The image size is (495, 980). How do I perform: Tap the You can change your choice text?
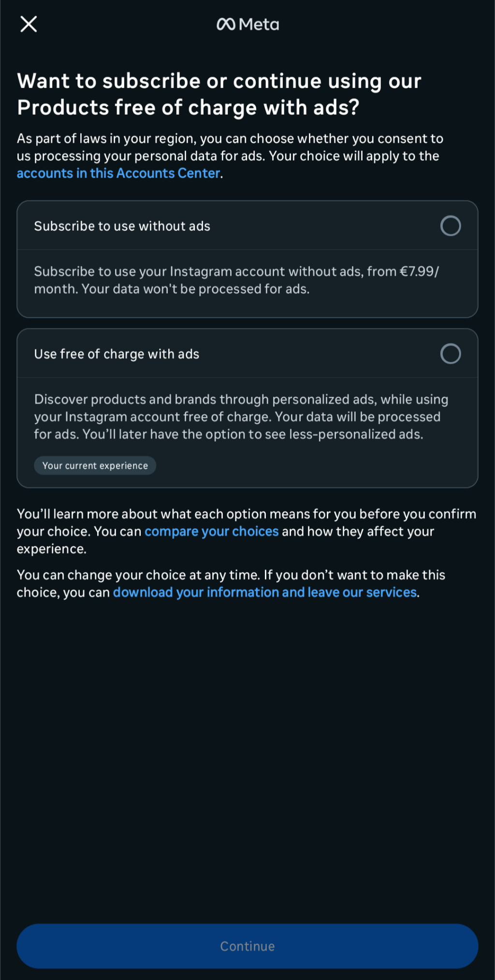click(231, 583)
